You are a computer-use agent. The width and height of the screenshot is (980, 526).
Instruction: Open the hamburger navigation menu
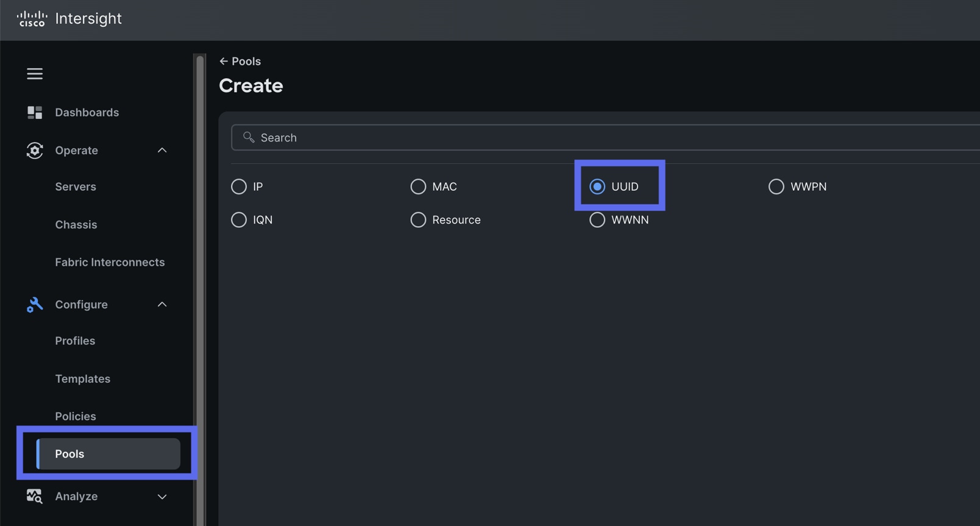click(35, 74)
